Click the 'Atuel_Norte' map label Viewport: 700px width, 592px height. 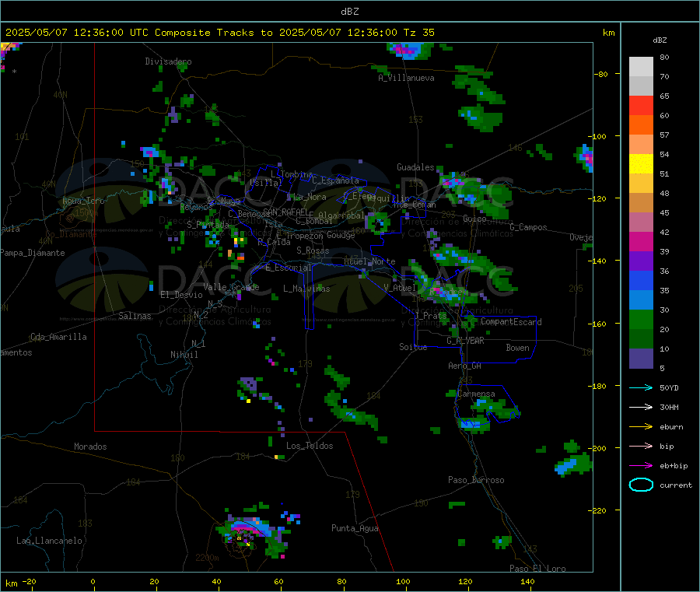pyautogui.click(x=369, y=261)
